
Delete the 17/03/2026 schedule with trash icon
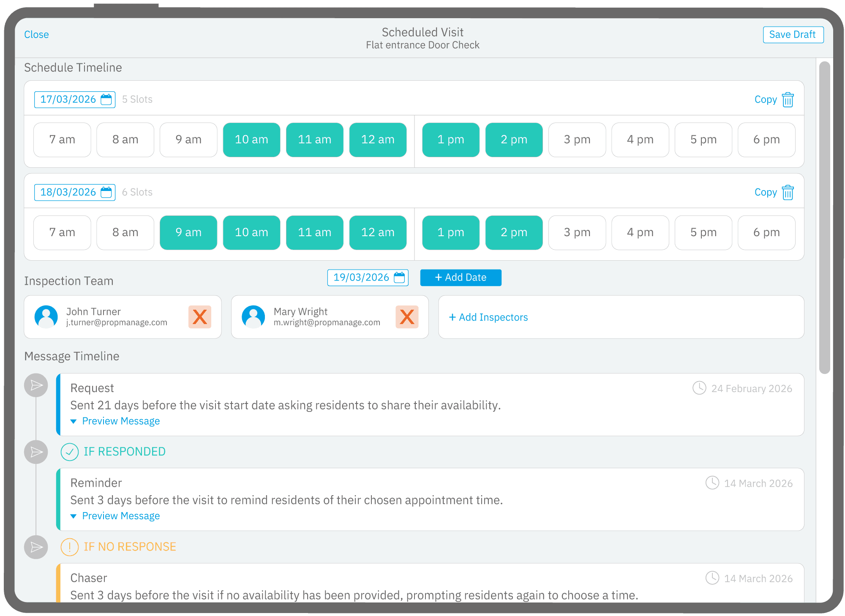tap(788, 100)
